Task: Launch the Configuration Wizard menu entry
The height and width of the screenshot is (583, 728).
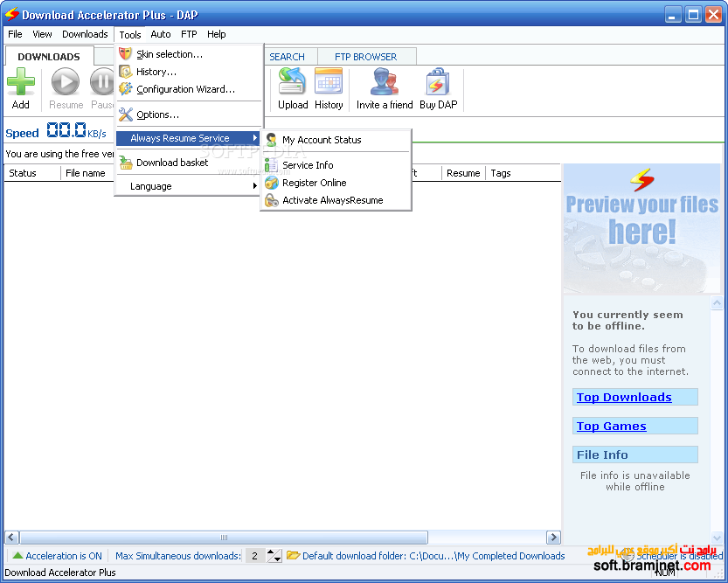Action: [185, 89]
